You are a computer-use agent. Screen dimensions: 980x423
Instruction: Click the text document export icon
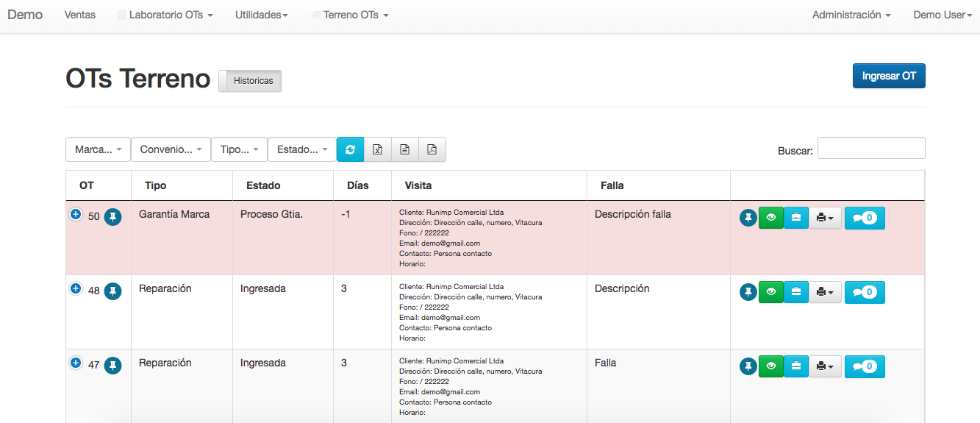point(404,149)
